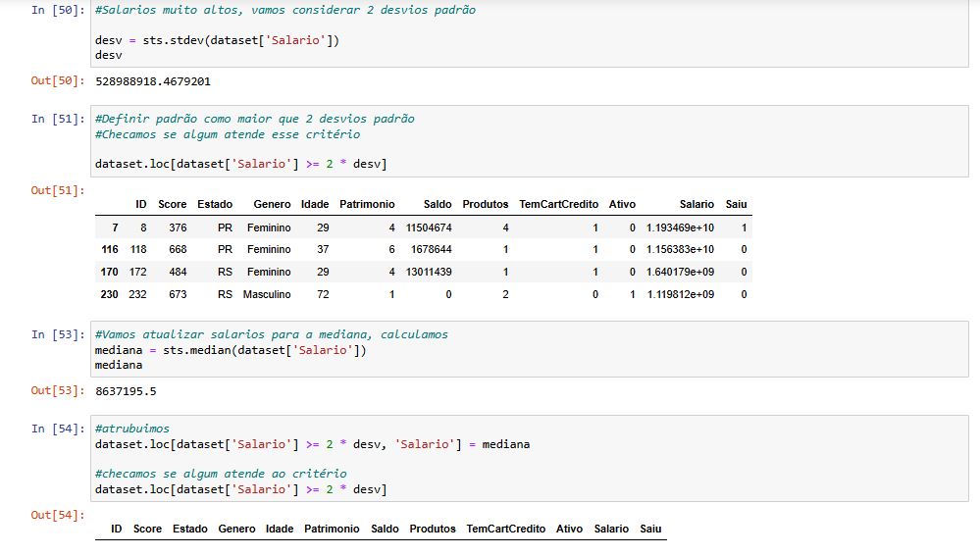Click salary value 1.193469e+10
This screenshot has width=980, height=556.
tap(680, 227)
